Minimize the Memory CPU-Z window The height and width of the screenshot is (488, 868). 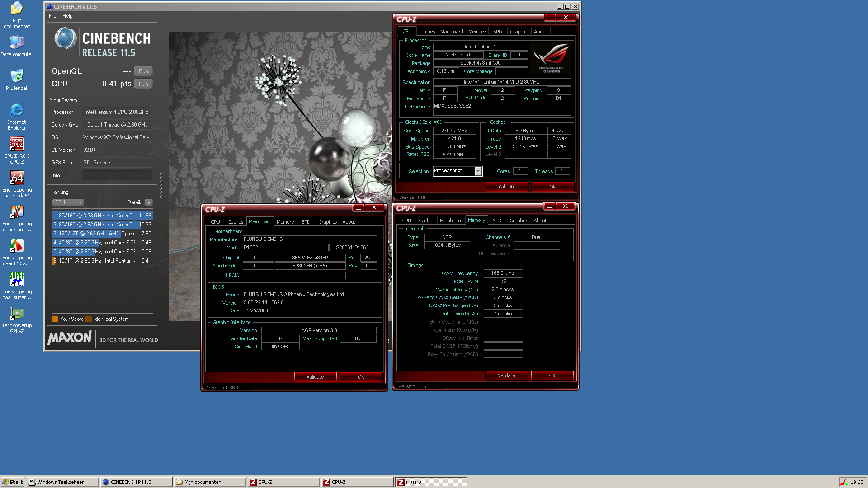(549, 206)
